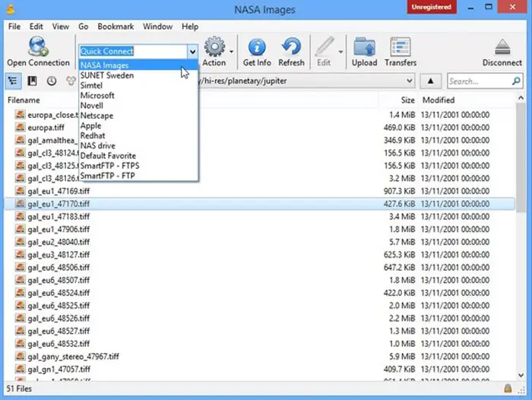532x400 pixels.
Task: Show connection history clock icon
Action: tap(52, 81)
